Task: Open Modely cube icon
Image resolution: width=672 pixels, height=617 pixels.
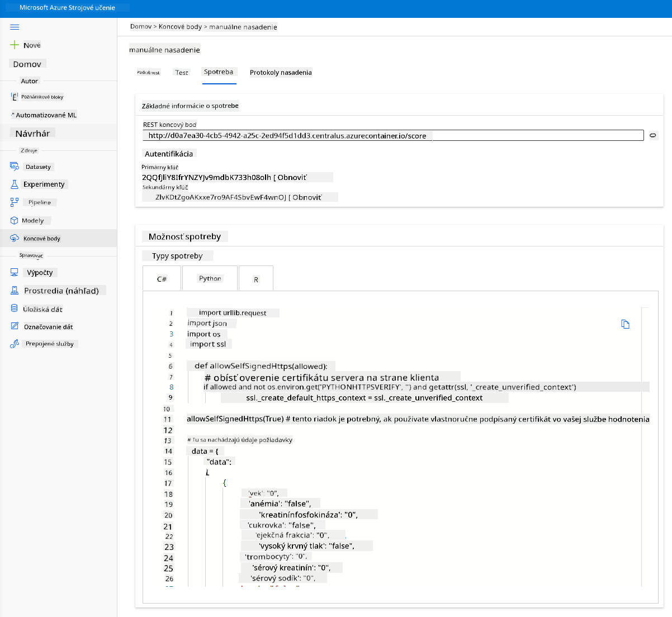Action: [x=15, y=220]
